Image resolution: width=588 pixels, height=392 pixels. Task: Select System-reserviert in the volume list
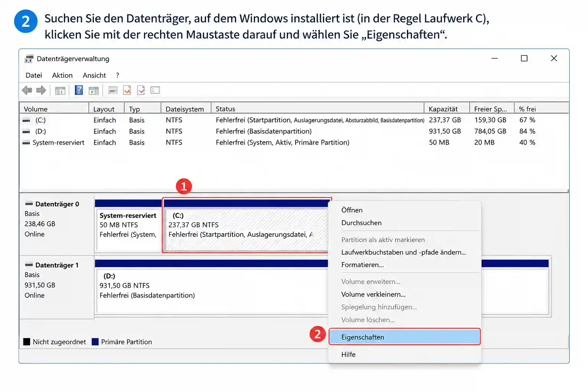coord(59,142)
